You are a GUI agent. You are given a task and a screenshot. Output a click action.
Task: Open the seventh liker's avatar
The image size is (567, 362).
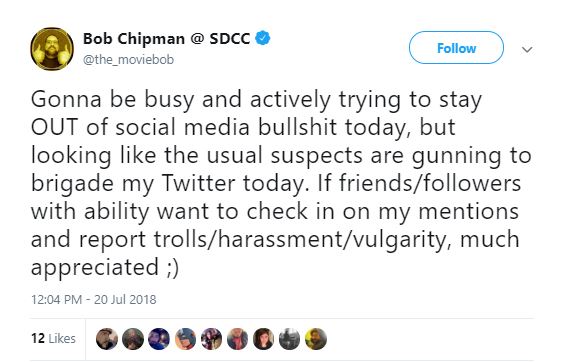coord(263,339)
